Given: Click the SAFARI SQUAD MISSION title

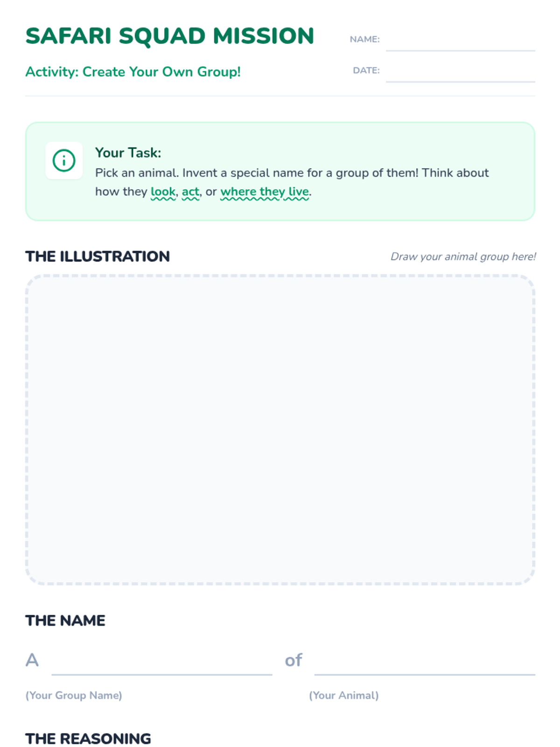Looking at the screenshot, I should point(170,36).
